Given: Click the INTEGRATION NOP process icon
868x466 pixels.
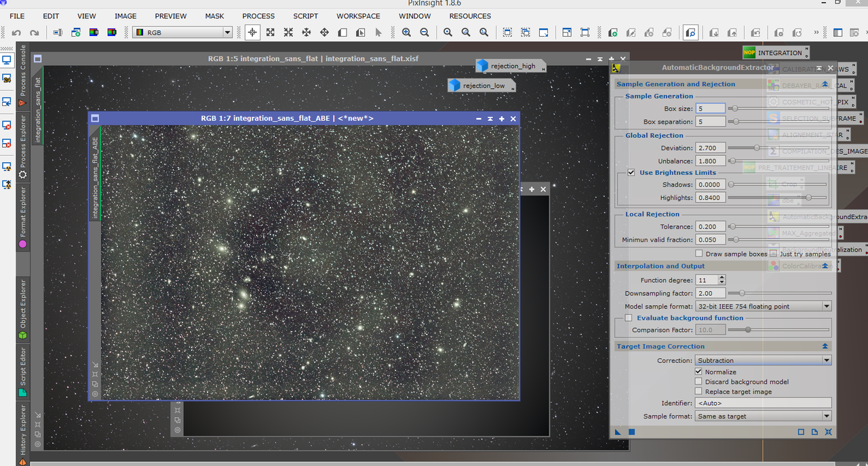Looking at the screenshot, I should pos(776,52).
